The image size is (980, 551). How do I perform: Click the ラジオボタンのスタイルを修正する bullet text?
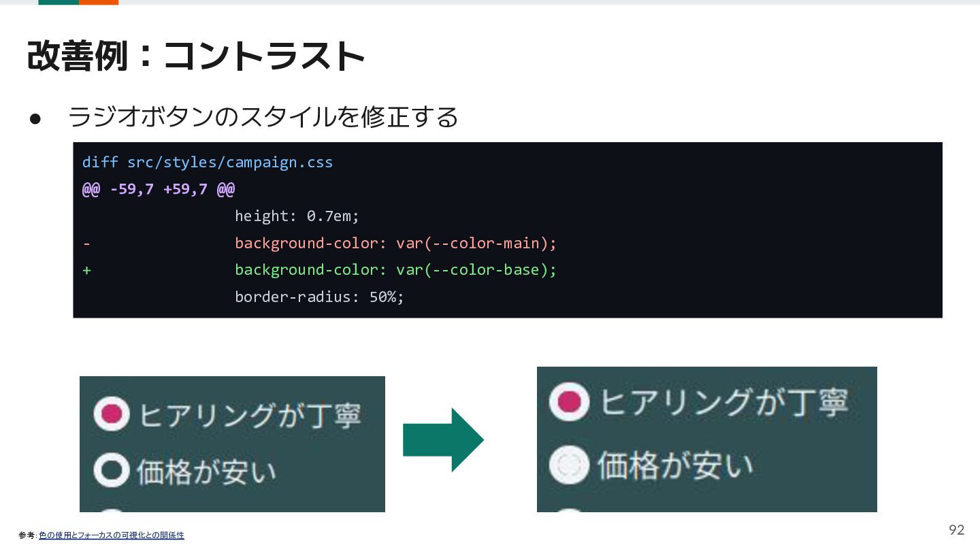pyautogui.click(x=263, y=118)
